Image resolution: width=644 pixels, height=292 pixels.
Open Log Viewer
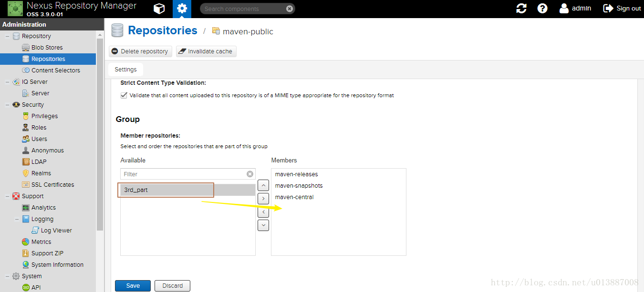click(x=52, y=230)
